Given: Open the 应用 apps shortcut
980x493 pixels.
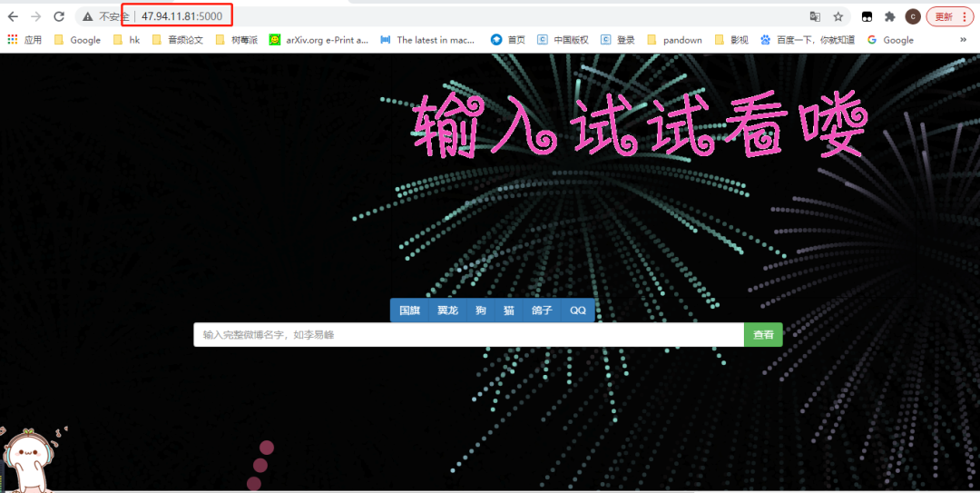Looking at the screenshot, I should click(24, 40).
